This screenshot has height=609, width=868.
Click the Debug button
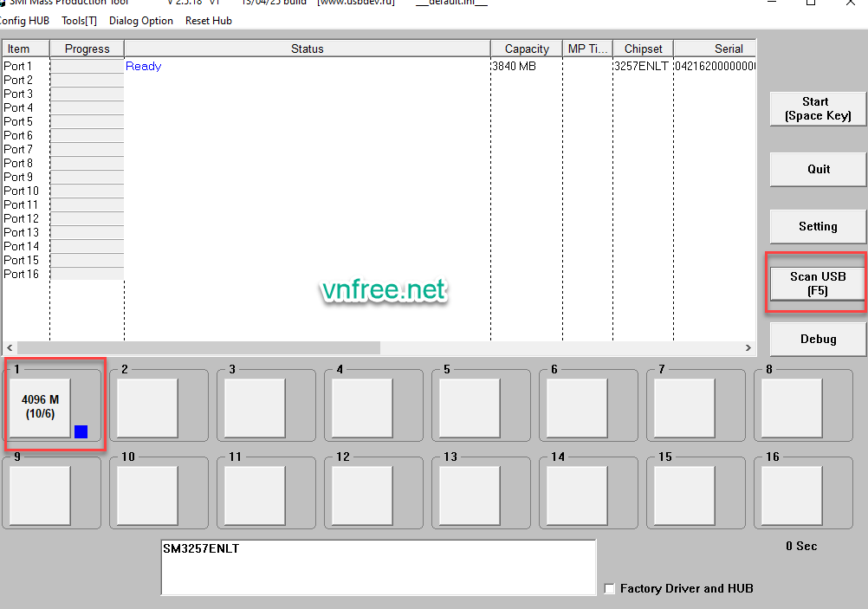tap(817, 339)
